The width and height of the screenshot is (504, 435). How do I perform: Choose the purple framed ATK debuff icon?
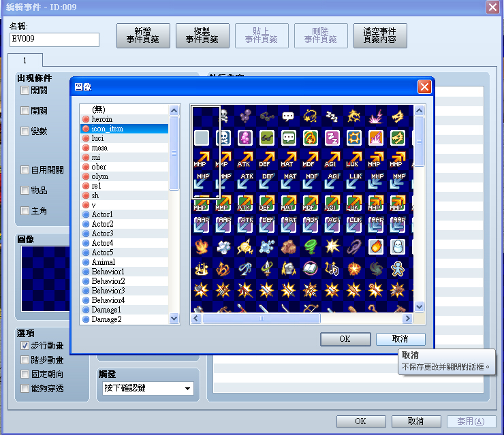[245, 225]
